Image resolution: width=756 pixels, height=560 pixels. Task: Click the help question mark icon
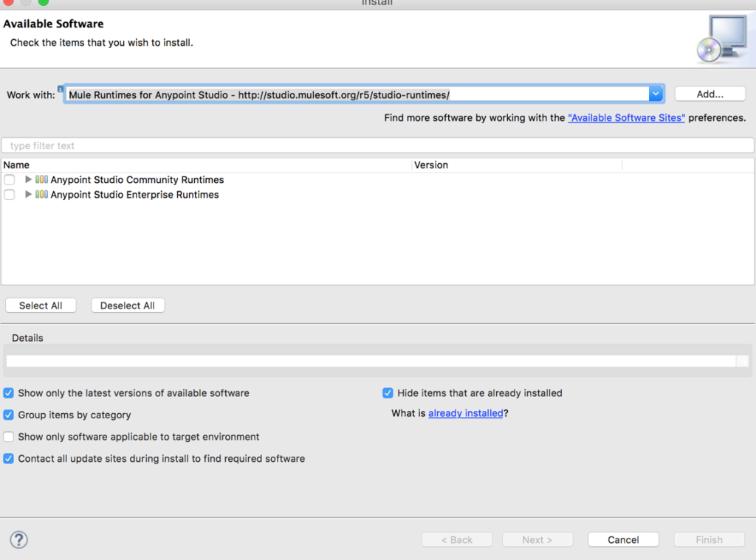click(x=18, y=539)
